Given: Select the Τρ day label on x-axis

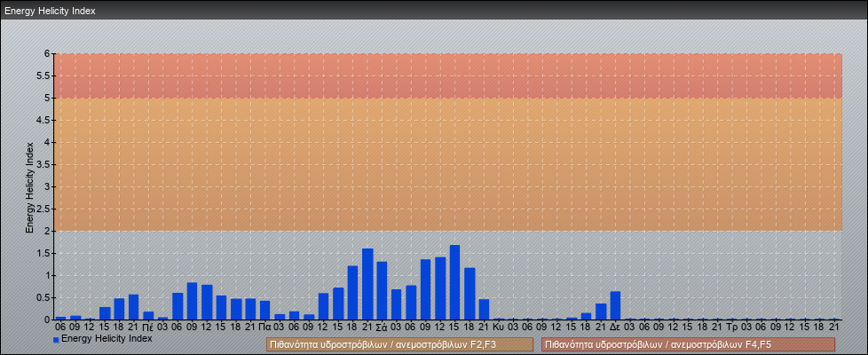Looking at the screenshot, I should pyautogui.click(x=732, y=327).
